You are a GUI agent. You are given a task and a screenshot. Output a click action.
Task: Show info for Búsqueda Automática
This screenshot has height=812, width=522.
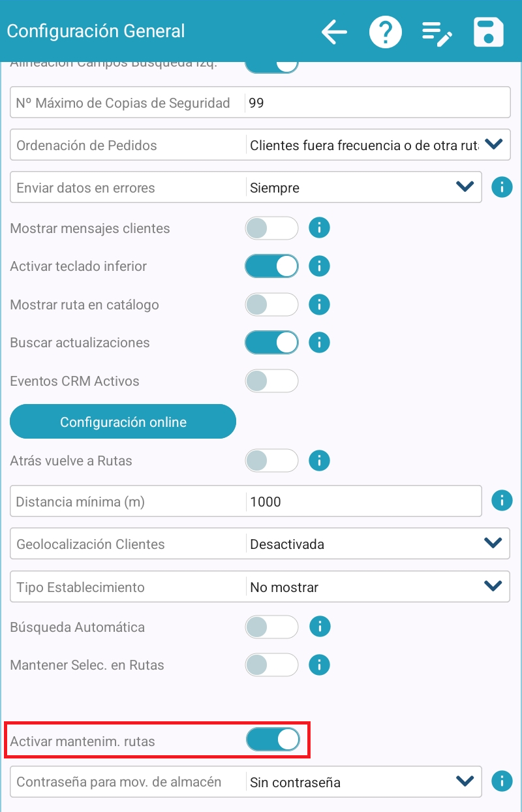[x=319, y=627]
